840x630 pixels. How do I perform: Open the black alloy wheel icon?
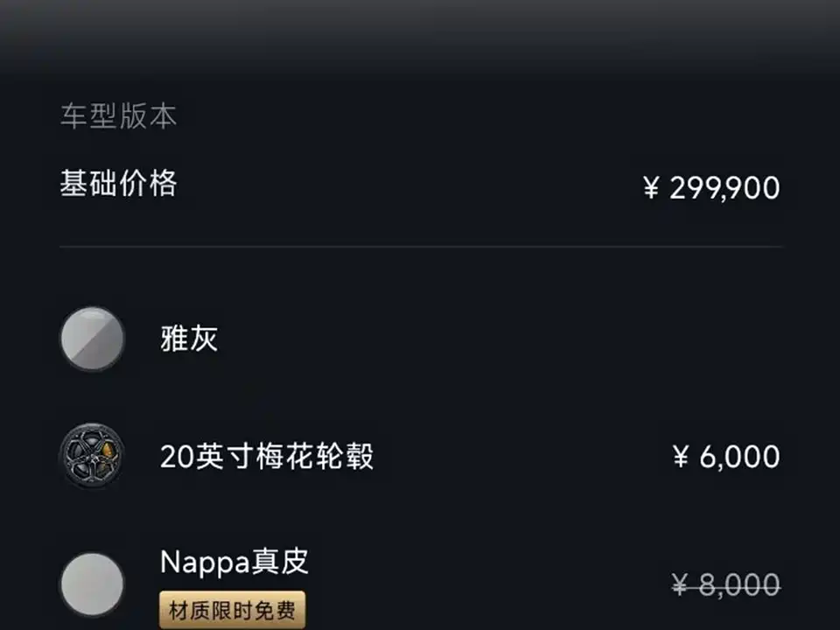(92, 456)
